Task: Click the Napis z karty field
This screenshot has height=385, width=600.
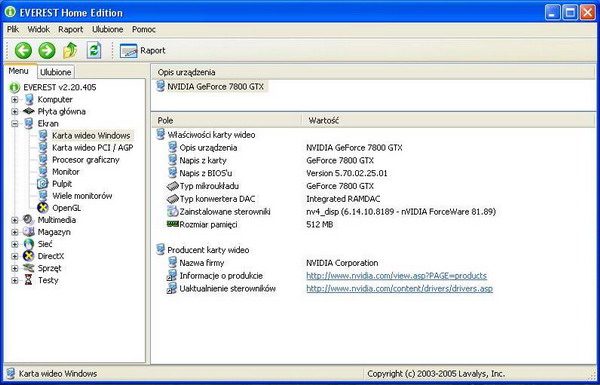Action: click(203, 161)
